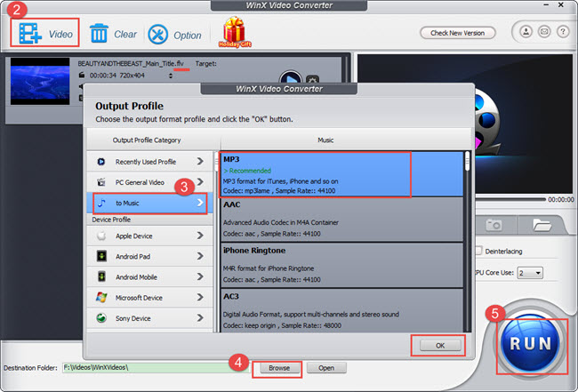Click the Sony Device icon

tap(101, 317)
